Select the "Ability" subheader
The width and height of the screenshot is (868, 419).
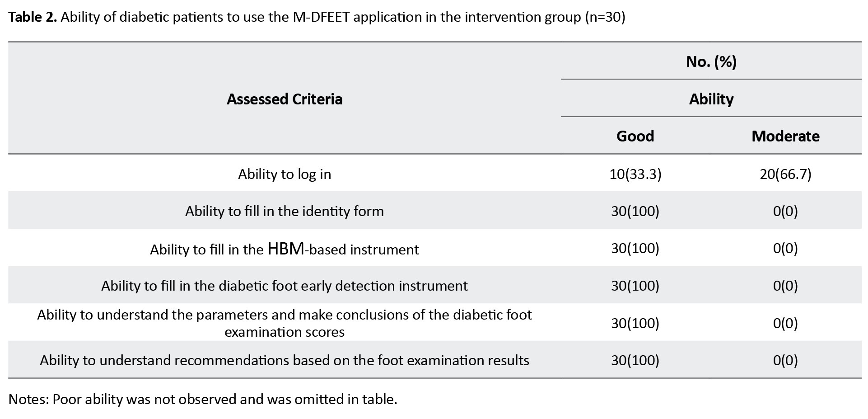[x=711, y=99]
